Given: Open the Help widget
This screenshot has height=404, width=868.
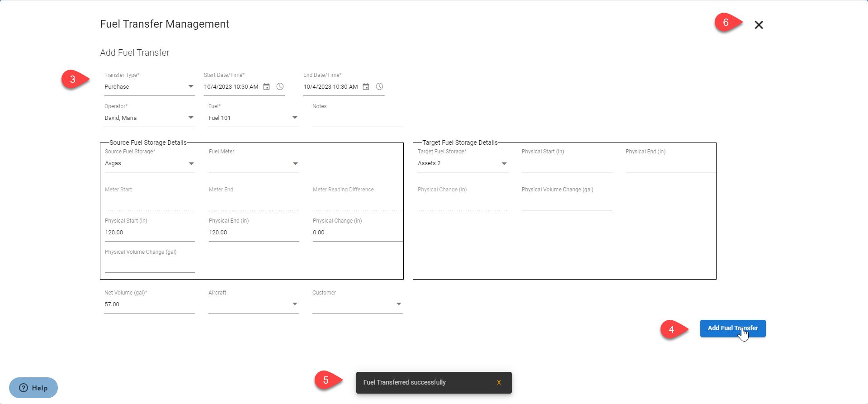Looking at the screenshot, I should tap(33, 388).
